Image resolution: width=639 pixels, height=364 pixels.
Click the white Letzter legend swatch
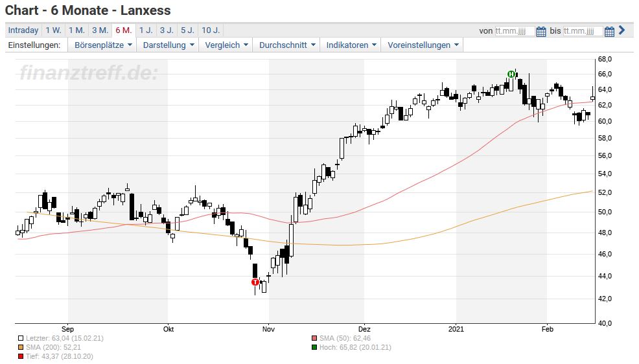(21, 338)
